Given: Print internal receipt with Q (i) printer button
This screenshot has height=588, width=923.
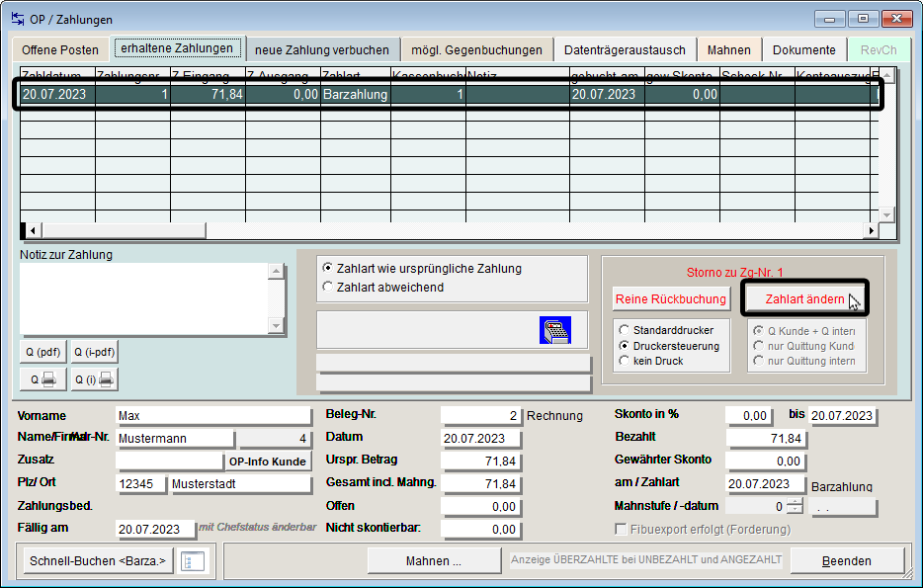Looking at the screenshot, I should 94,379.
